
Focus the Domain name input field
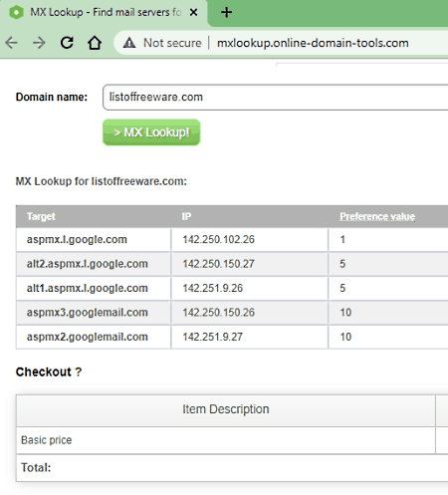(276, 97)
